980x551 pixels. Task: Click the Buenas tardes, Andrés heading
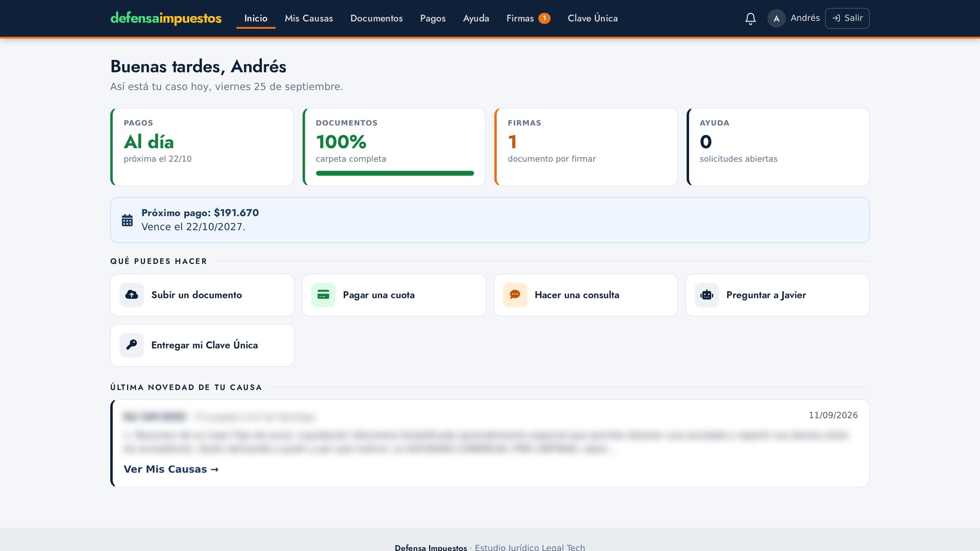point(198,66)
